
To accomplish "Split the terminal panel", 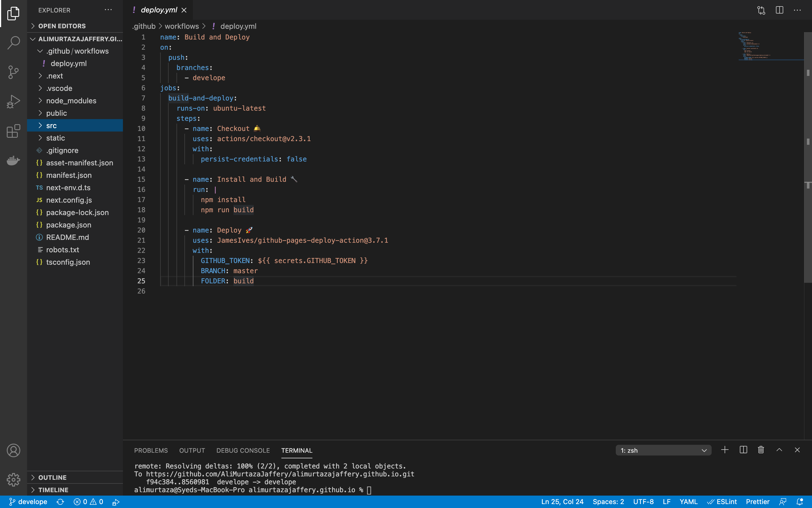I will (743, 450).
